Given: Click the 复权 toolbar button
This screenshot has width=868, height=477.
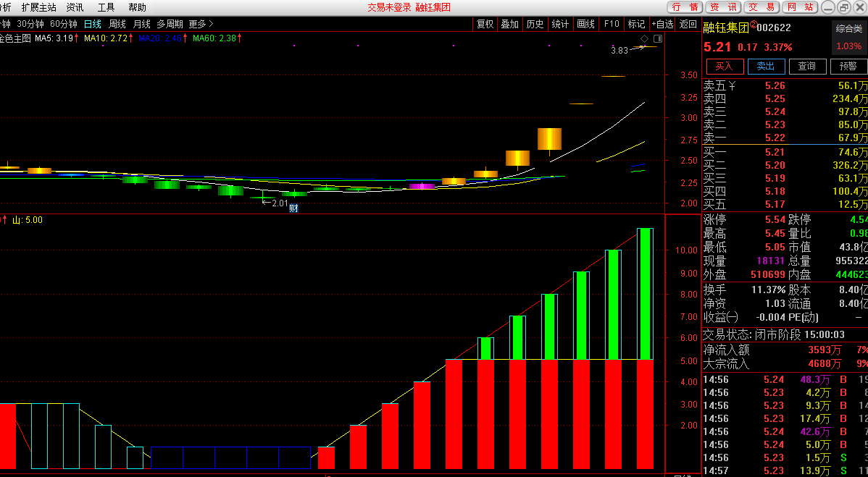Looking at the screenshot, I should [x=485, y=24].
